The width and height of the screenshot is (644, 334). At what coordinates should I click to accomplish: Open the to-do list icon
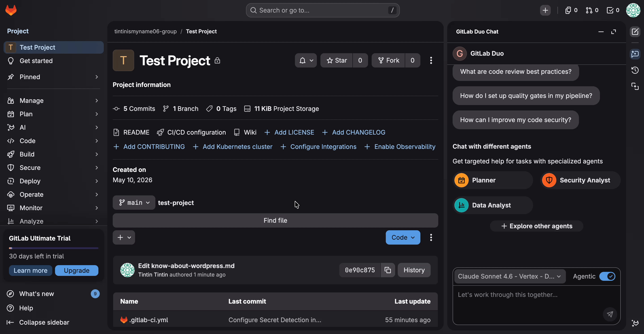pos(613,10)
